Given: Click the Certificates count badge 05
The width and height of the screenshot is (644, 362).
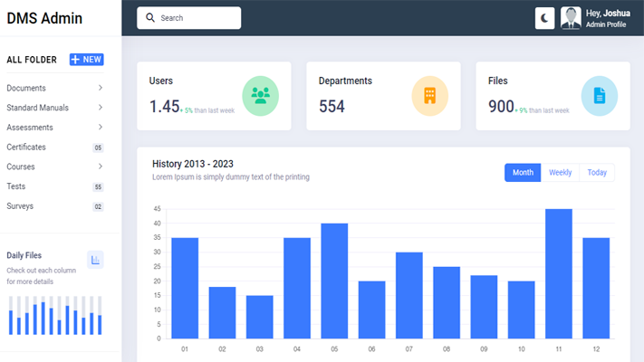Looking at the screenshot, I should click(98, 148).
